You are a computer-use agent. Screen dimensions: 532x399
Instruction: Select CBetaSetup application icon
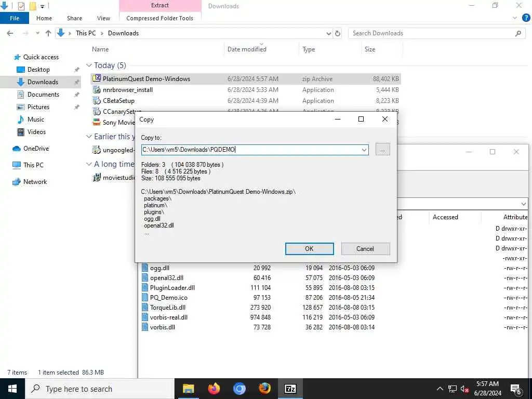pos(97,100)
